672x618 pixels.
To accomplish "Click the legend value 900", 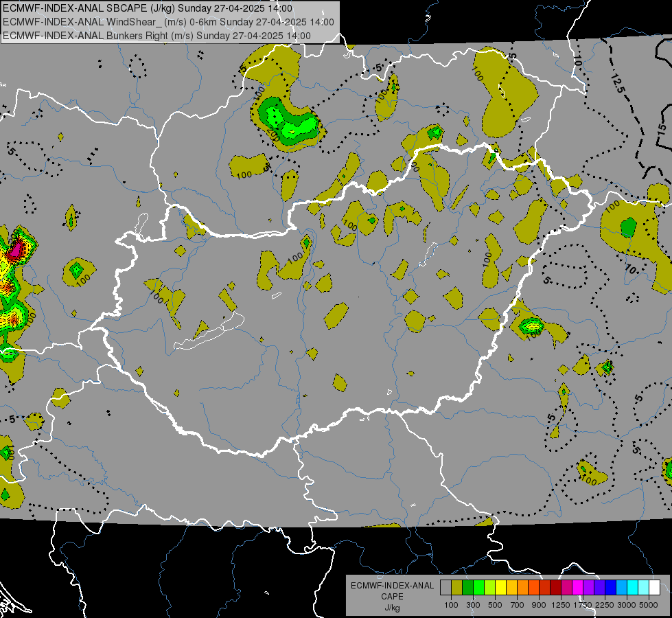I will pyautogui.click(x=539, y=605).
